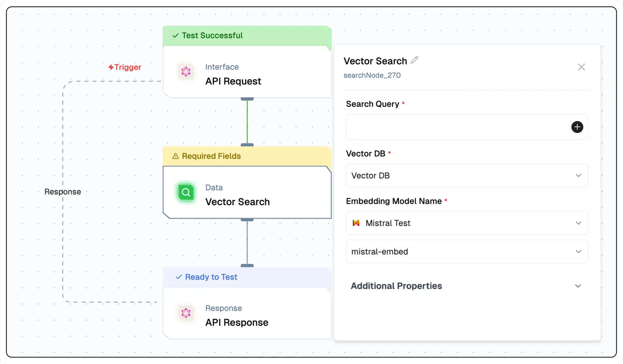Screen dimensions: 623x364
Task: Select the API Request node
Action: [247, 72]
